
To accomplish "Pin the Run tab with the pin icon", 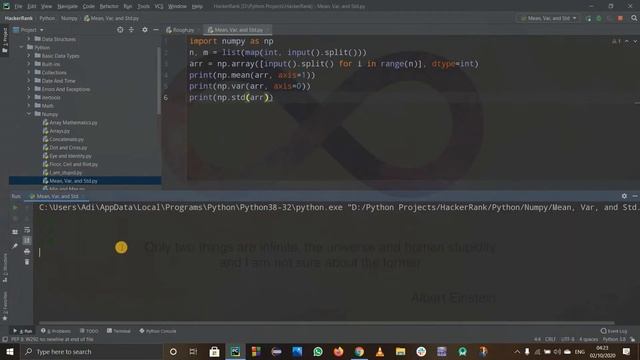I will tap(15, 246).
